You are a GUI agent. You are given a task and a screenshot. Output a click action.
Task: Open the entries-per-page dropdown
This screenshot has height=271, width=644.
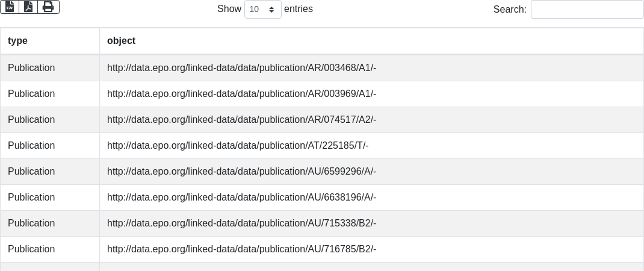coord(263,9)
